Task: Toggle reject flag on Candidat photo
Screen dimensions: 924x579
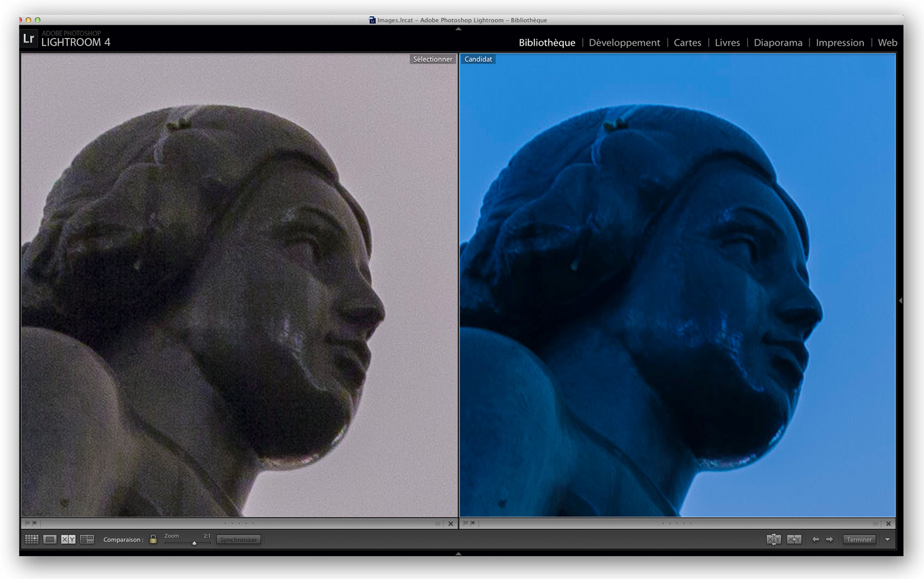Action: [x=473, y=523]
